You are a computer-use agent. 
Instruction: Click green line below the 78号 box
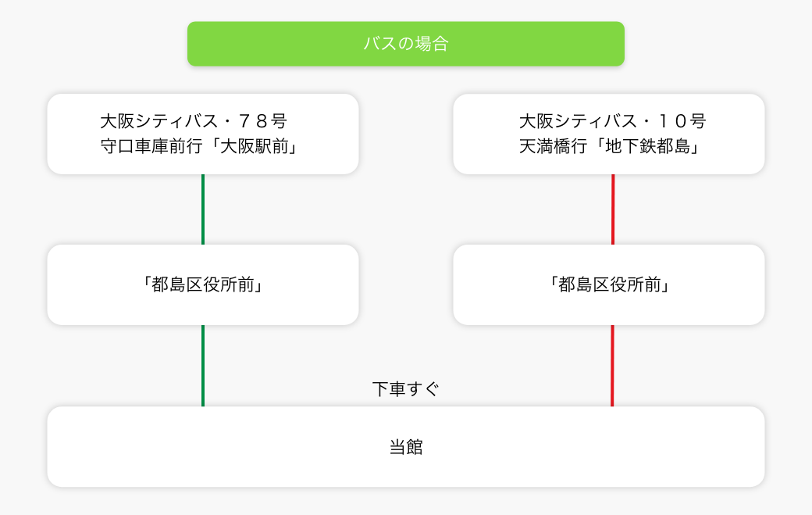click(203, 209)
